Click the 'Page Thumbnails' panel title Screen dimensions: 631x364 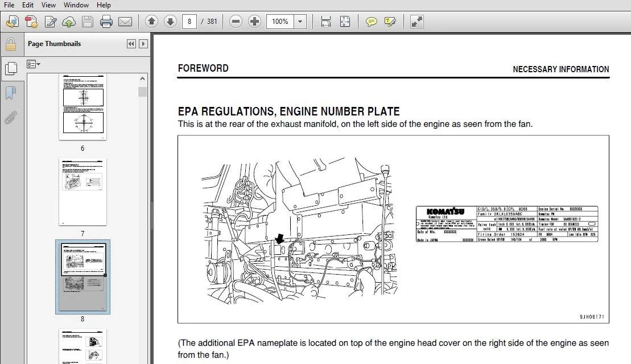click(54, 43)
